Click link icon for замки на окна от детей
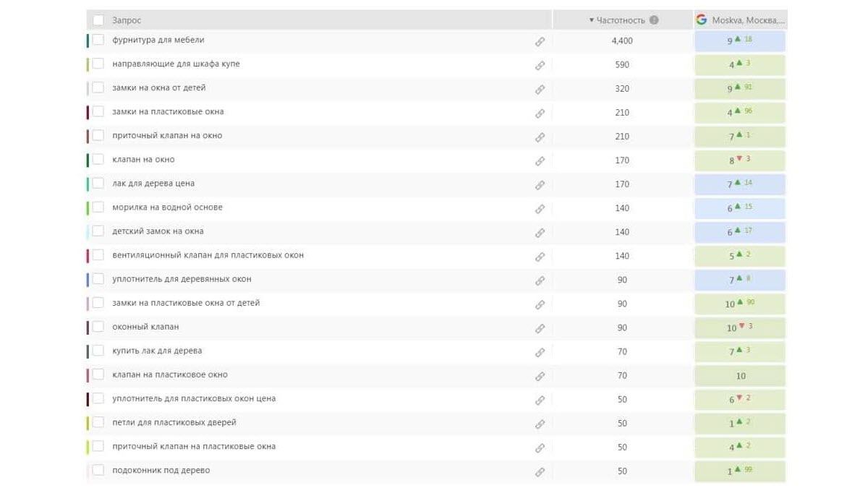Screen dimensions: 868x488 [x=540, y=89]
